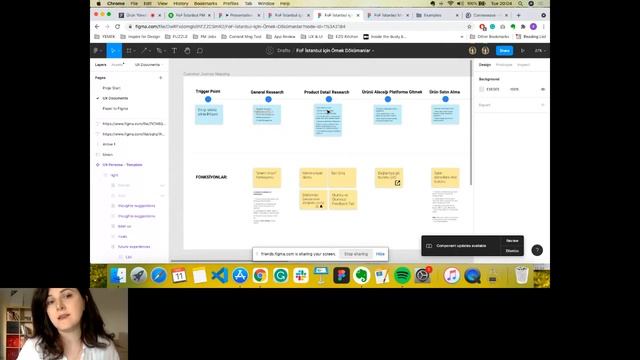Add a new page with plus icon
640x360 pixels.
pos(160,78)
